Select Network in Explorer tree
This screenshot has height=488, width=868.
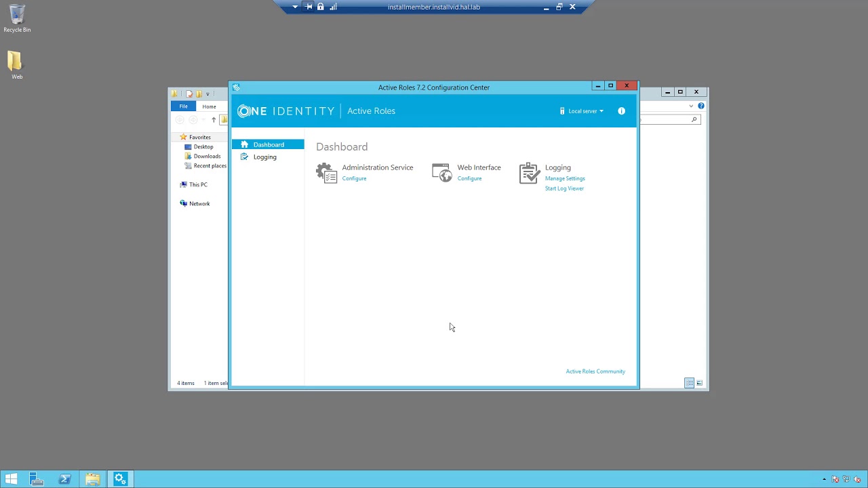coord(199,203)
